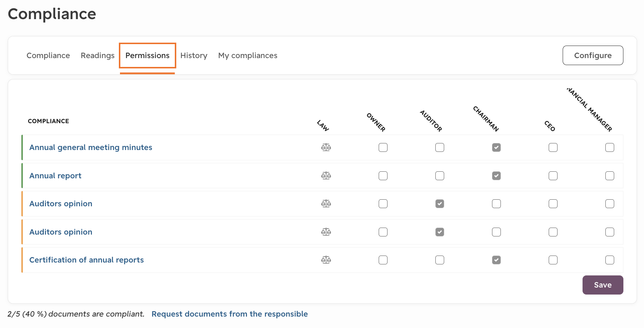Viewport: 644px width, 328px height.
Task: Check Owner for Annual report
Action: [383, 176]
